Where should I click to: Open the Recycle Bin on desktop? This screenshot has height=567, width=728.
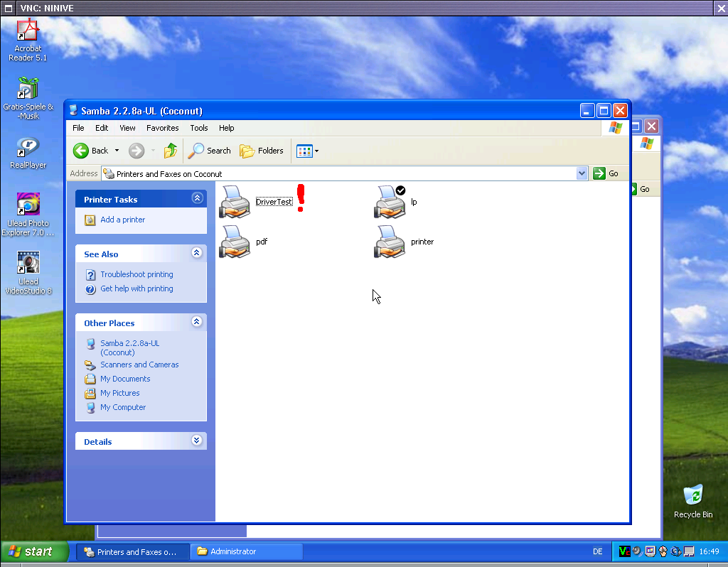pyautogui.click(x=692, y=500)
